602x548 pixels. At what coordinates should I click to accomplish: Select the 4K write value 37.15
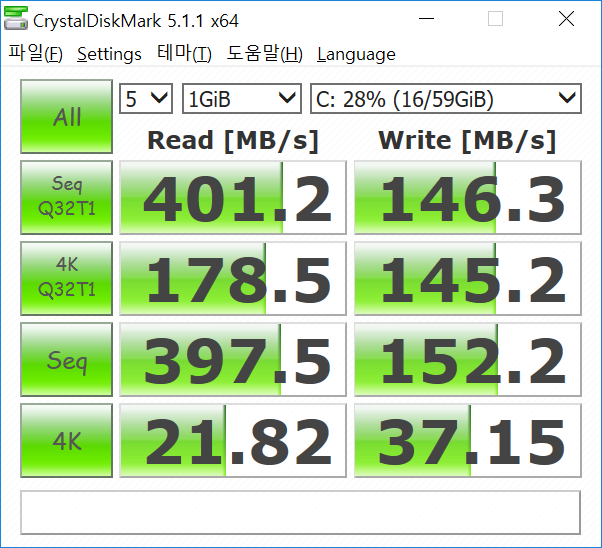468,440
